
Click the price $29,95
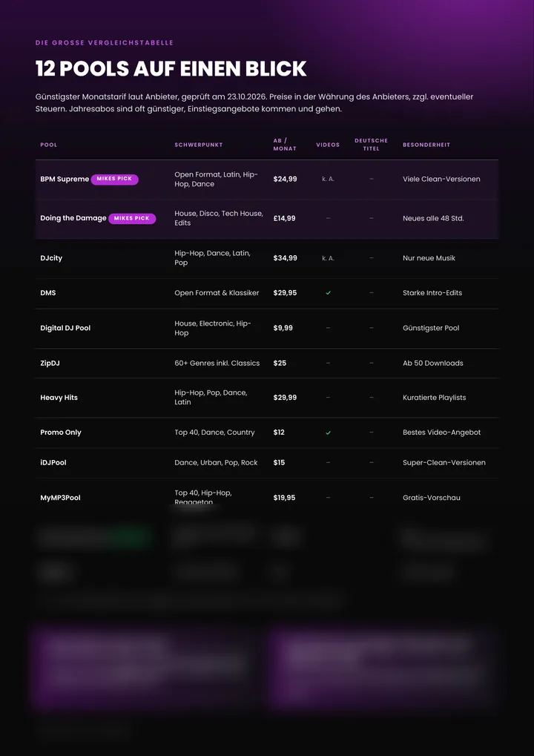click(285, 292)
